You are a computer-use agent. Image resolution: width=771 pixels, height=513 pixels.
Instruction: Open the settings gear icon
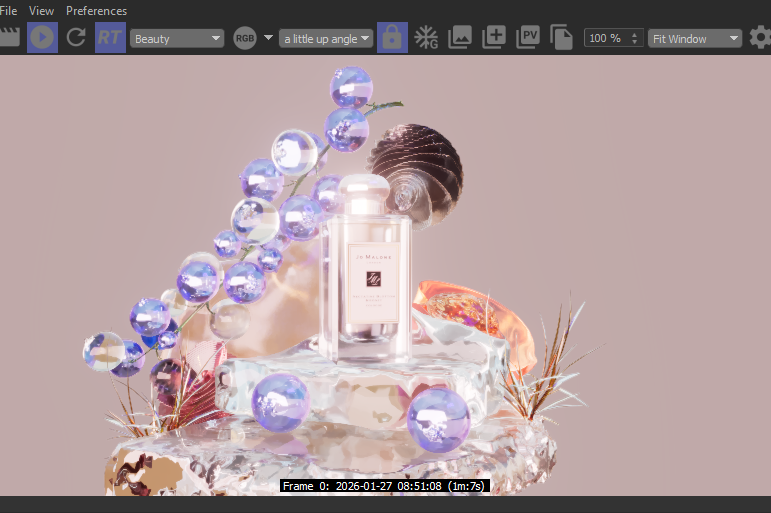(x=760, y=38)
